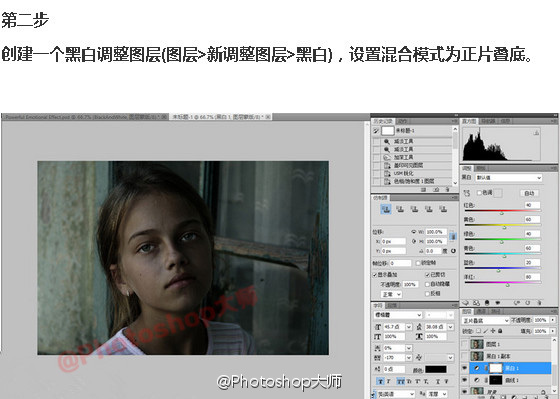Click lock all padlock icon in Layers
Image resolution: width=560 pixels, height=399 pixels.
pyautogui.click(x=500, y=331)
